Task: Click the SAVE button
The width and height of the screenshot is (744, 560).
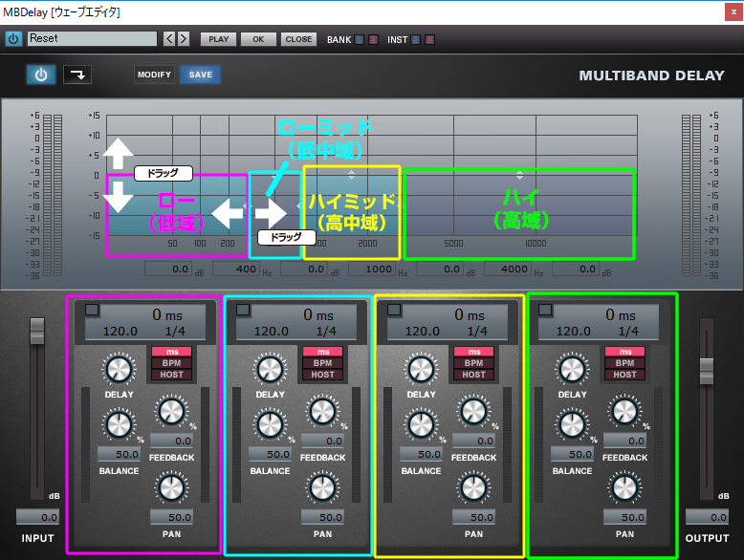Action: [201, 75]
